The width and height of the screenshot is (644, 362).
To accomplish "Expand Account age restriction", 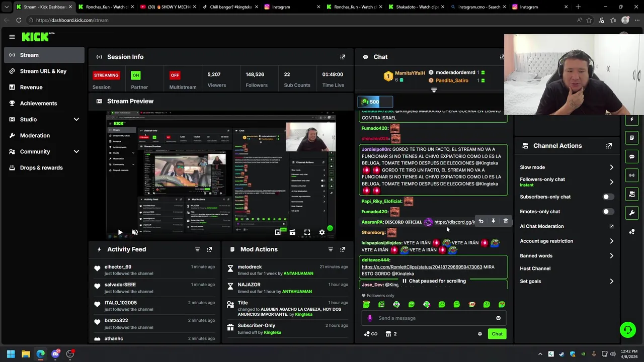I will [567, 241].
